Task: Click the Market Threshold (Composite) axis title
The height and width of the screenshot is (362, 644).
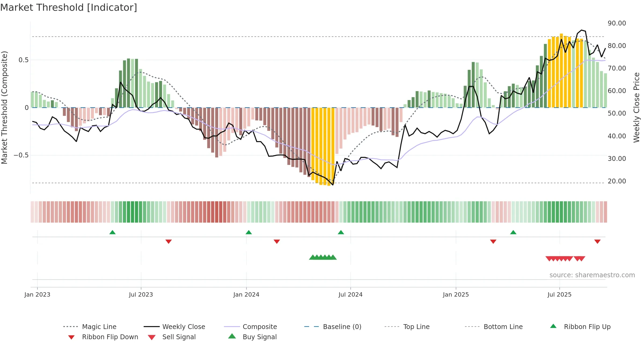Action: click(4, 108)
